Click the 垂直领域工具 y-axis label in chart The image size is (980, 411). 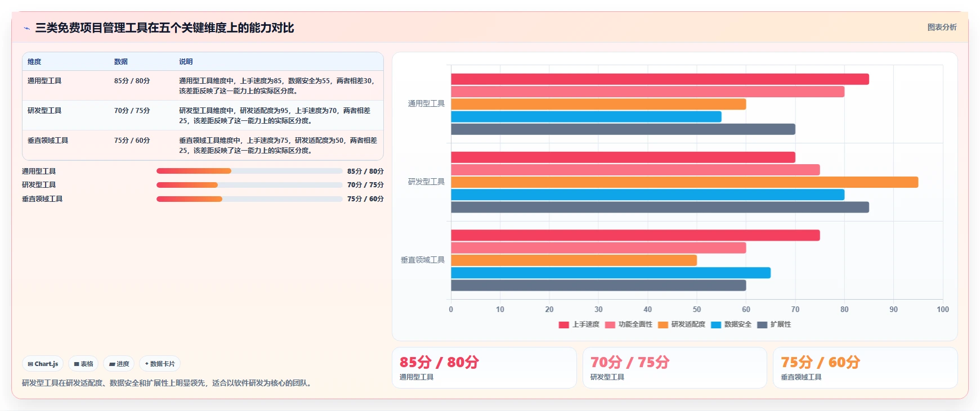[423, 260]
